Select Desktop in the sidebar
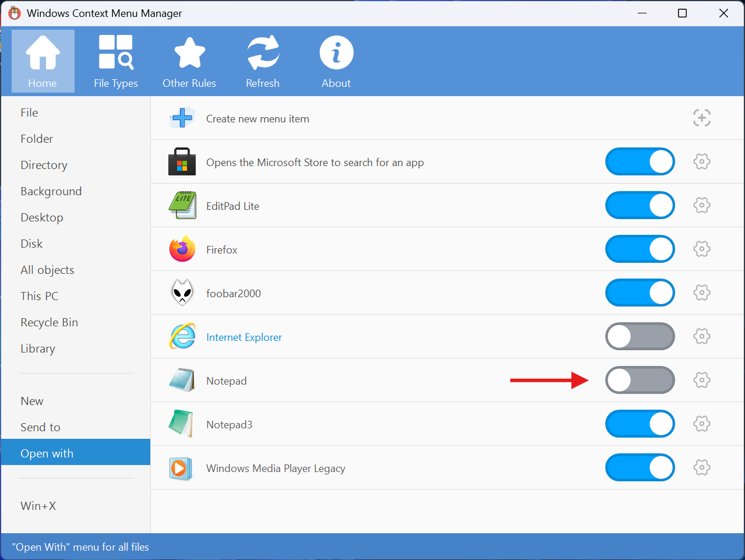745x560 pixels. pyautogui.click(x=76, y=217)
